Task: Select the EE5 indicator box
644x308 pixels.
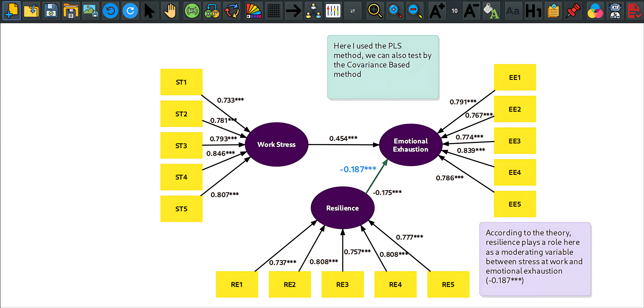Action: pyautogui.click(x=515, y=204)
